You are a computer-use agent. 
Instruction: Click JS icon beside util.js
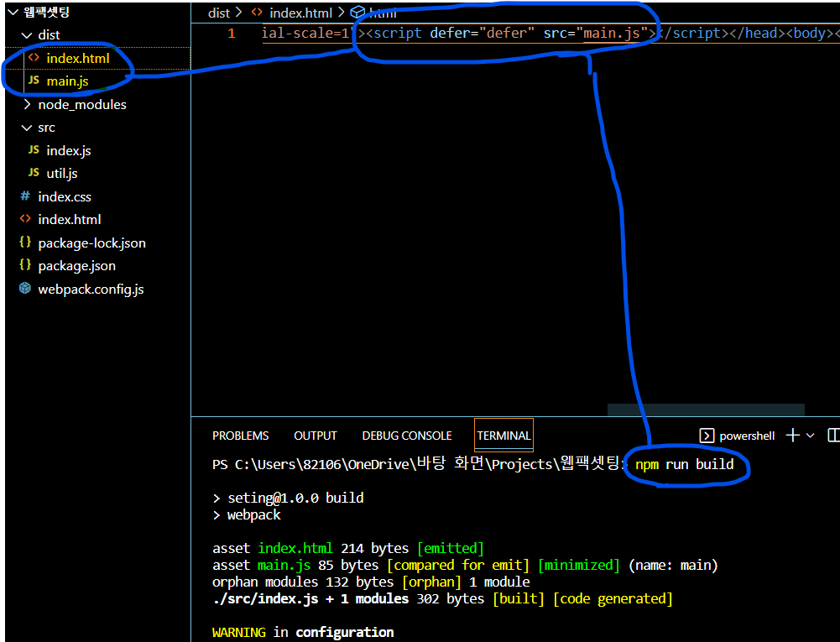[x=34, y=173]
